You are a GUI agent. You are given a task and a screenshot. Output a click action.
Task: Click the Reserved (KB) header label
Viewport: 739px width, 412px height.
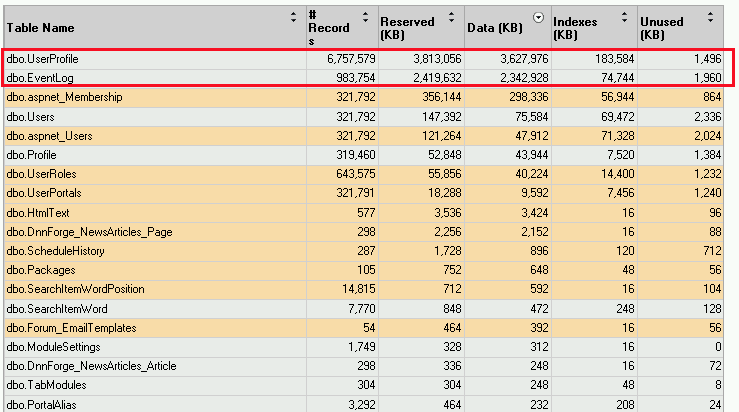pyautogui.click(x=407, y=28)
